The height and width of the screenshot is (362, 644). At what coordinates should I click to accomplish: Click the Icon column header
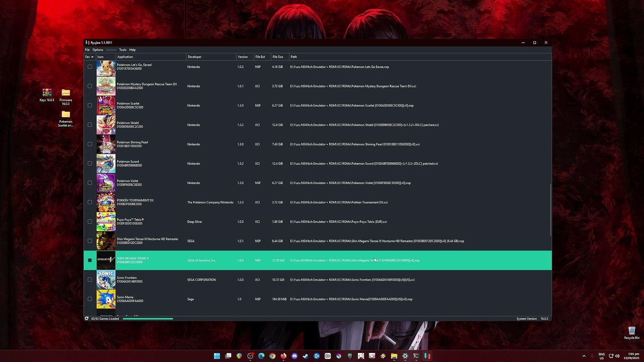[x=106, y=57]
